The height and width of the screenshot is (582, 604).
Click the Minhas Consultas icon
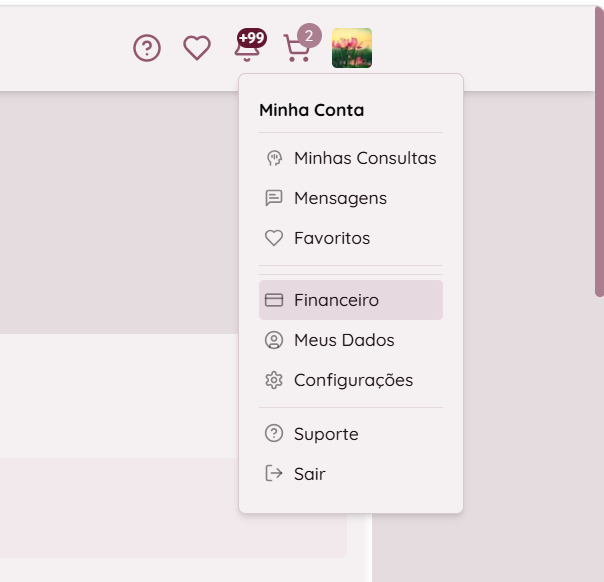coord(274,158)
